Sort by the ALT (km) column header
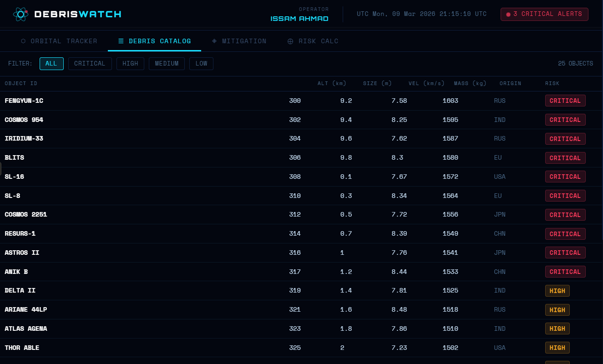Image resolution: width=603 pixels, height=364 pixels. 332,84
